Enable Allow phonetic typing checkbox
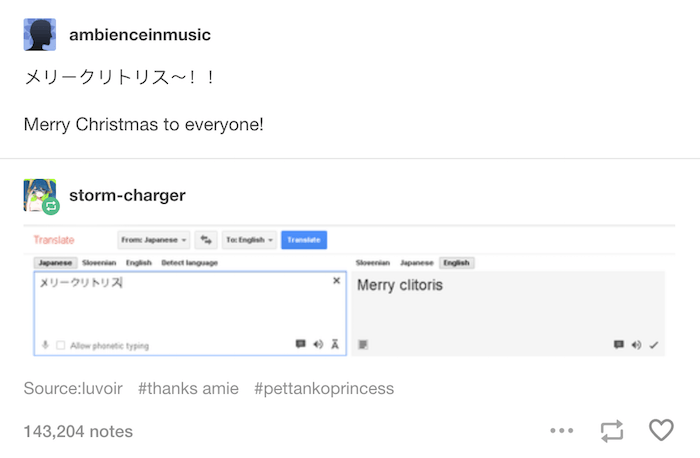Viewport: 700px width, 458px height. click(x=61, y=345)
